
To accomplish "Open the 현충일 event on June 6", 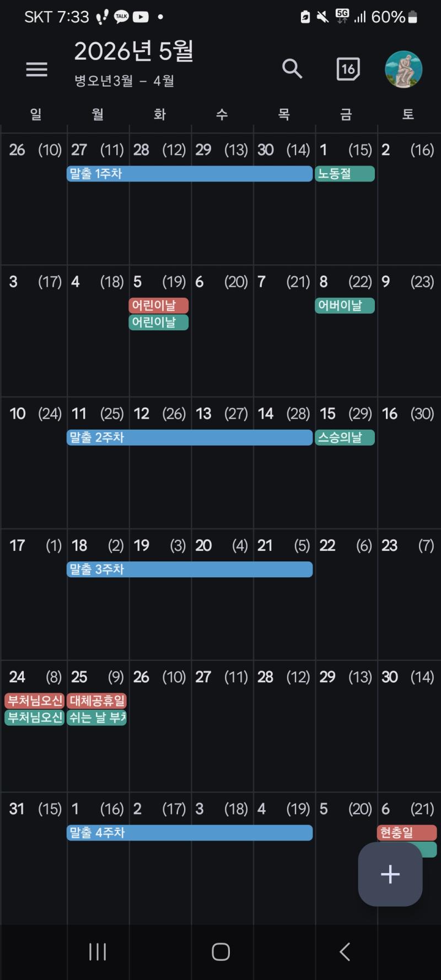I will [407, 833].
